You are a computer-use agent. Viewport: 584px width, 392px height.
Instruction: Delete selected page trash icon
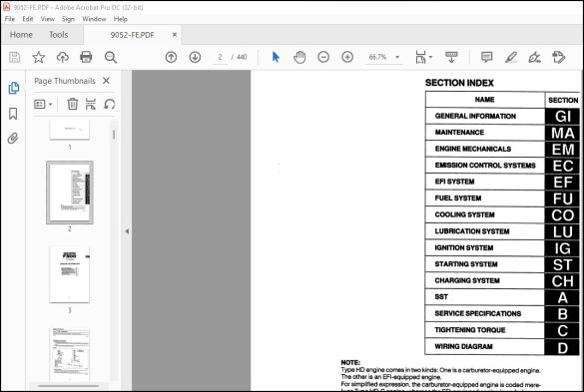tap(73, 104)
